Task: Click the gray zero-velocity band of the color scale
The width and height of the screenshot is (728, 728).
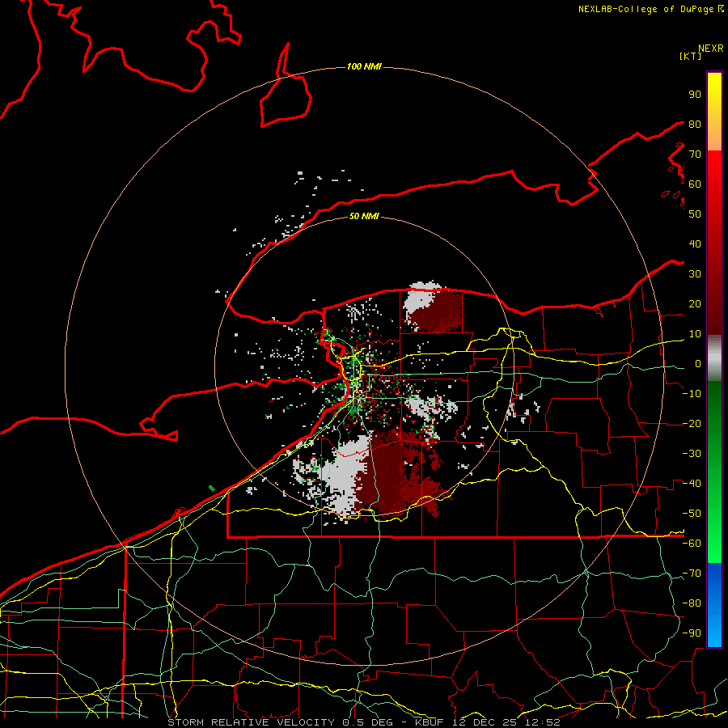Action: (714, 358)
